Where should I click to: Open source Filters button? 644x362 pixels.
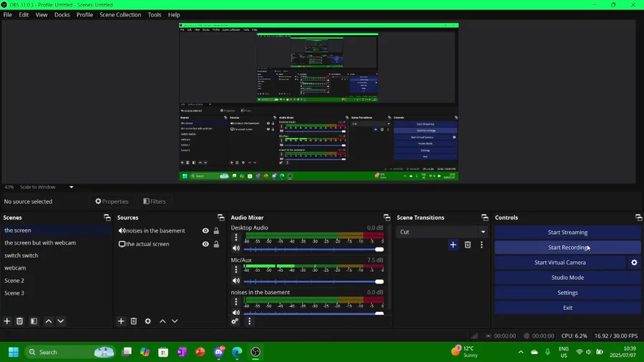coord(155,202)
